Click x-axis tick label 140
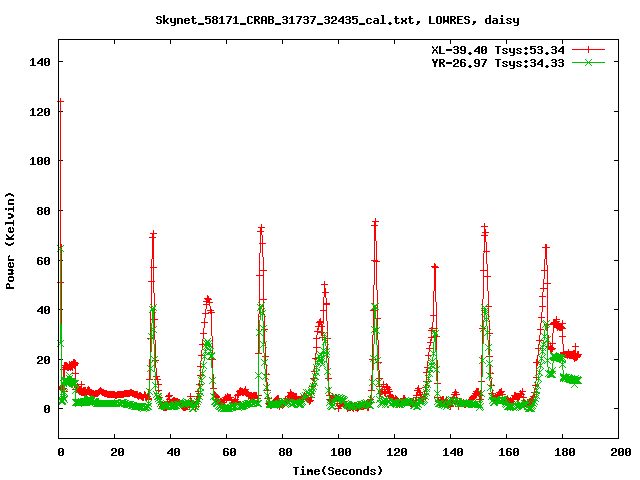This screenshot has width=640, height=480. coord(453,452)
